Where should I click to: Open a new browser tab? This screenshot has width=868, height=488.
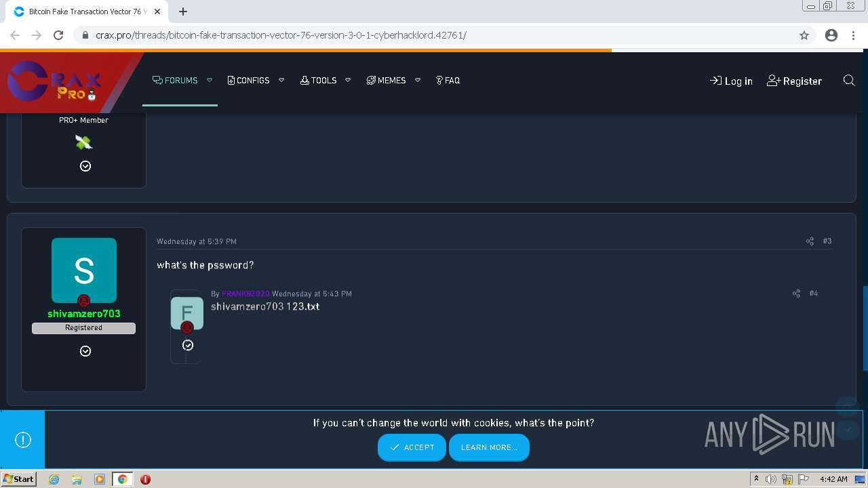tap(183, 12)
